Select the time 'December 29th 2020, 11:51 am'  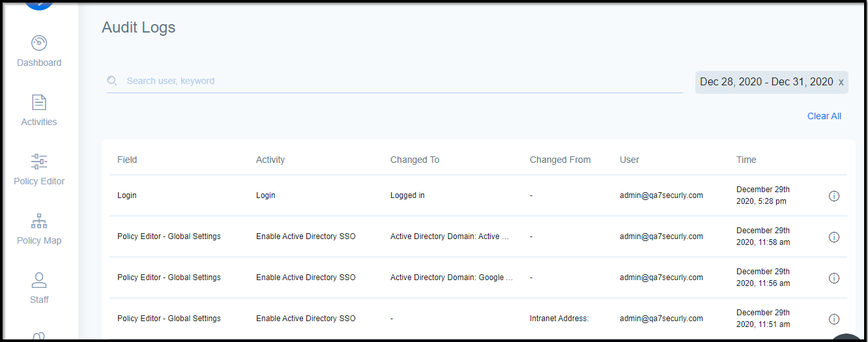763,319
